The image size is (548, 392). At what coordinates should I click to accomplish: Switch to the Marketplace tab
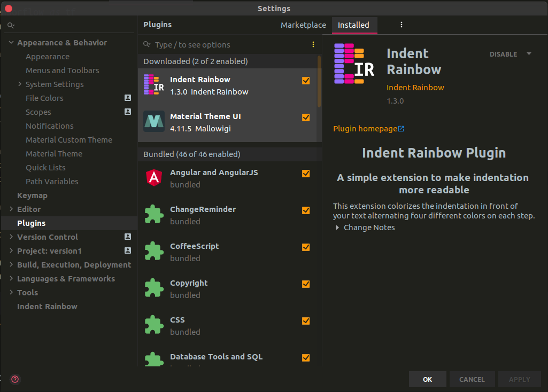point(303,25)
